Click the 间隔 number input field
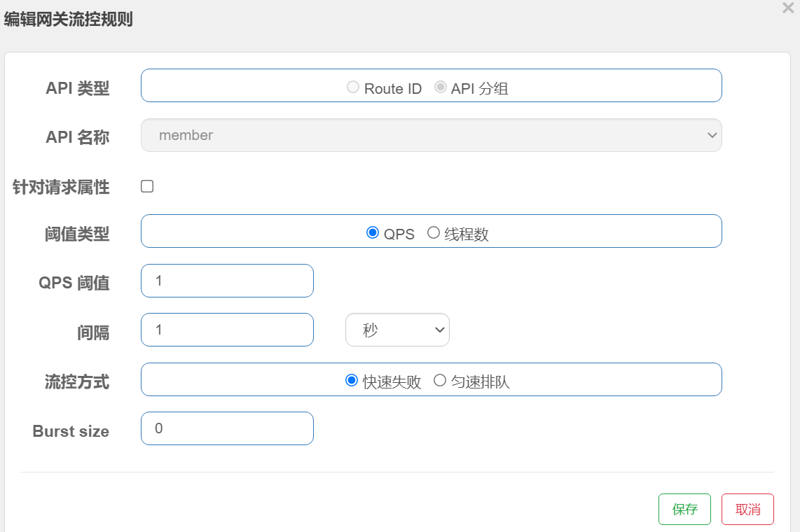Image resolution: width=800 pixels, height=532 pixels. tap(227, 330)
